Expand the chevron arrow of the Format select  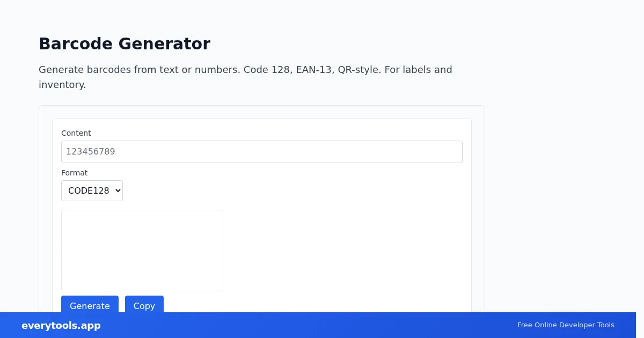(118, 190)
